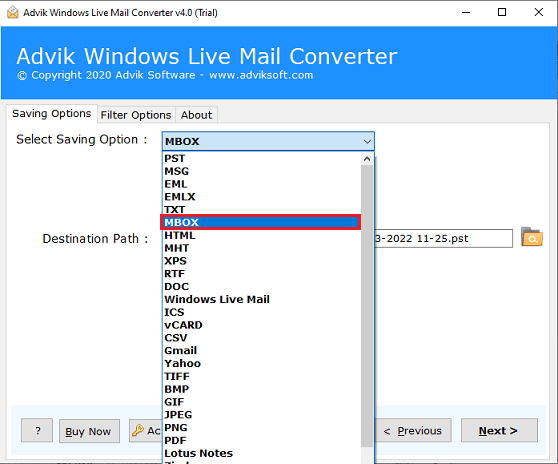This screenshot has width=558, height=464.
Task: Click the partially hidden Activate button
Action: click(x=146, y=431)
